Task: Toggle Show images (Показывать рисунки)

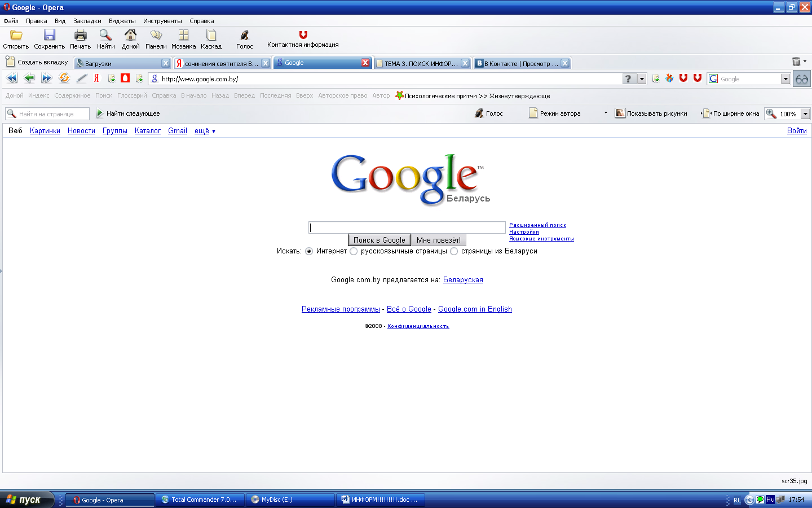Action: (651, 113)
